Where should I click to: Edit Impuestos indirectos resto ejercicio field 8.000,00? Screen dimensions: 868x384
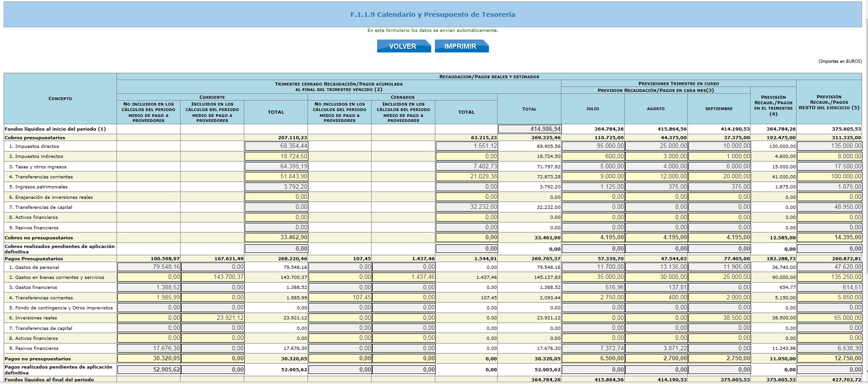[830, 156]
